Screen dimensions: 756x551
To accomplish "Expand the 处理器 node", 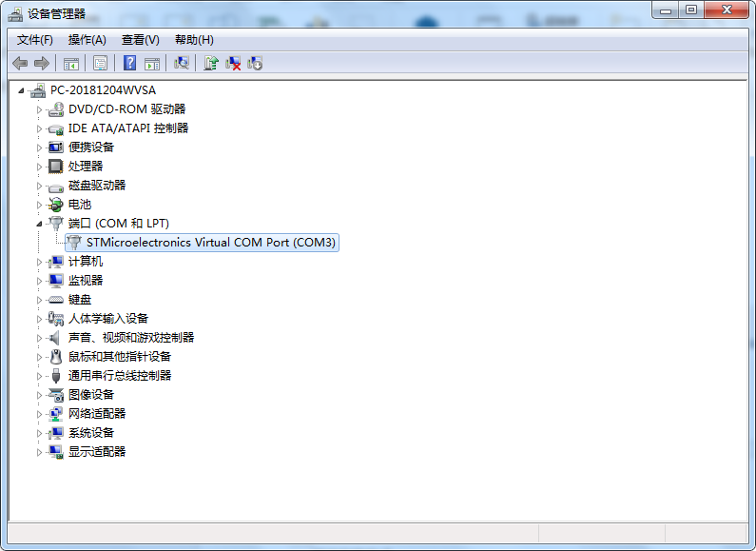I will 40,167.
